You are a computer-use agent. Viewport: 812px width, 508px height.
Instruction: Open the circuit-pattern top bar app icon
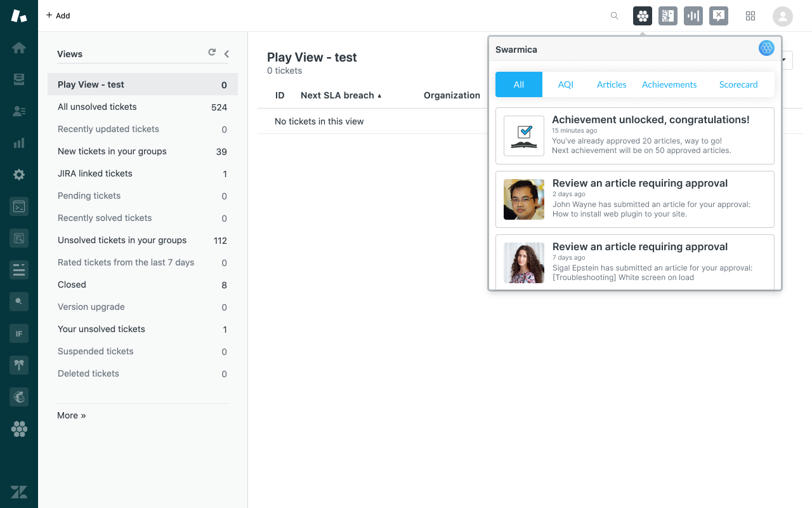[x=668, y=16]
